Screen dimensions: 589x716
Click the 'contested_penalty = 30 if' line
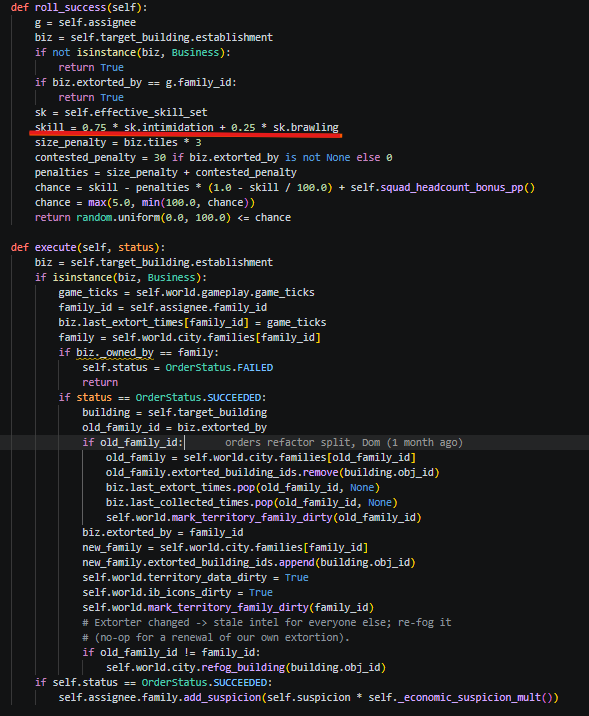click(213, 158)
